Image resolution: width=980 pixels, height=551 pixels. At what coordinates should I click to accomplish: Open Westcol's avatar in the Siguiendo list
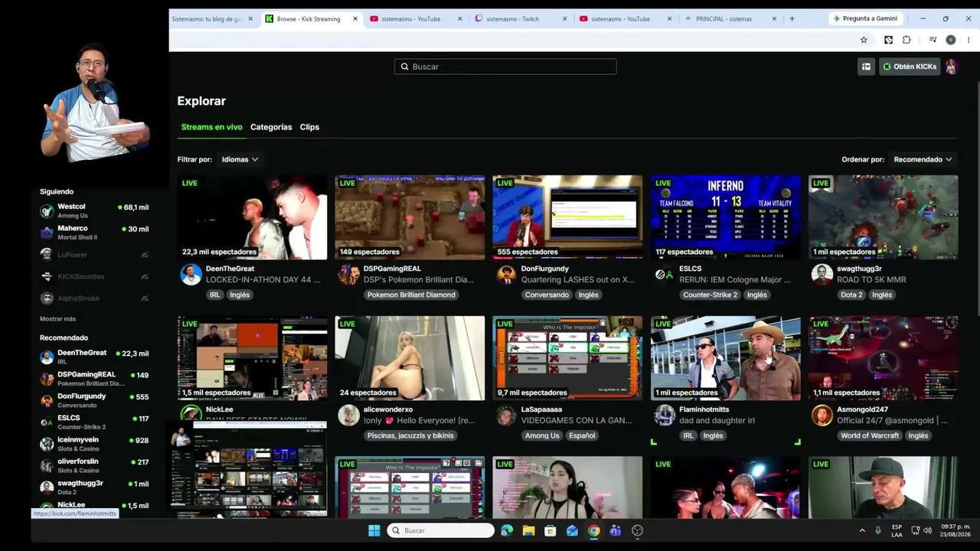pyautogui.click(x=47, y=210)
